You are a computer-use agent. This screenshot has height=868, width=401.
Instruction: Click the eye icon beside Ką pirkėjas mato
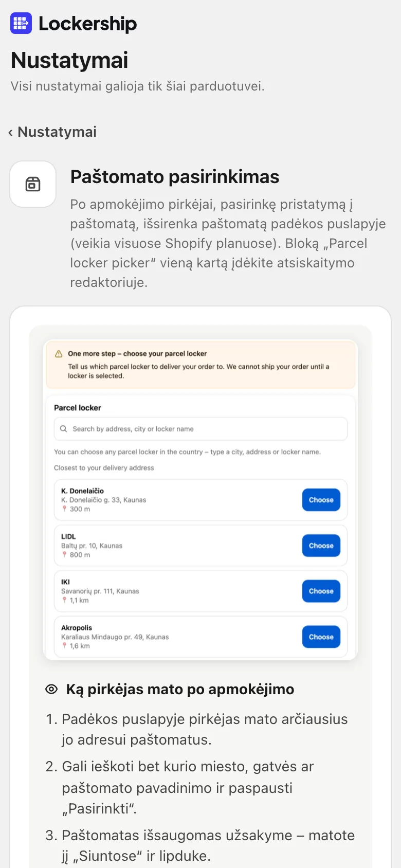(x=51, y=689)
